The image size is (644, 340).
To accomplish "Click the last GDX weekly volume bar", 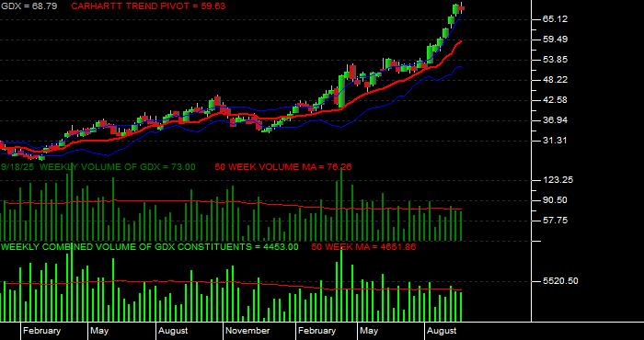I will 460,225.
